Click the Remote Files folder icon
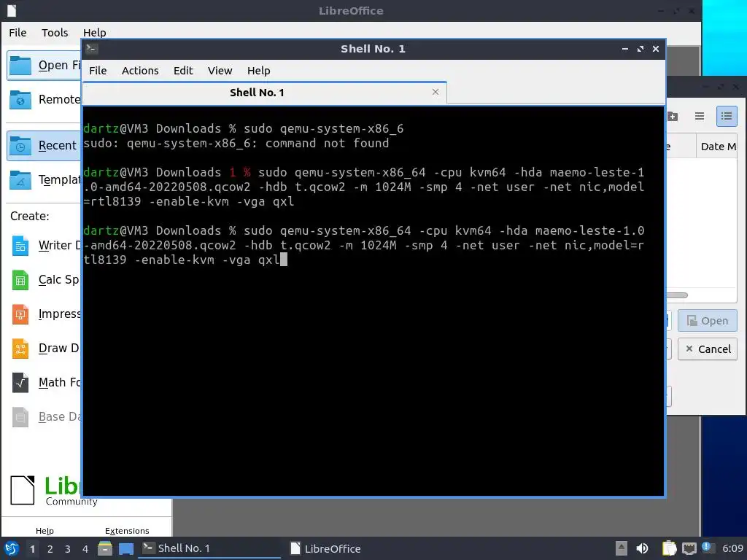 click(x=20, y=99)
